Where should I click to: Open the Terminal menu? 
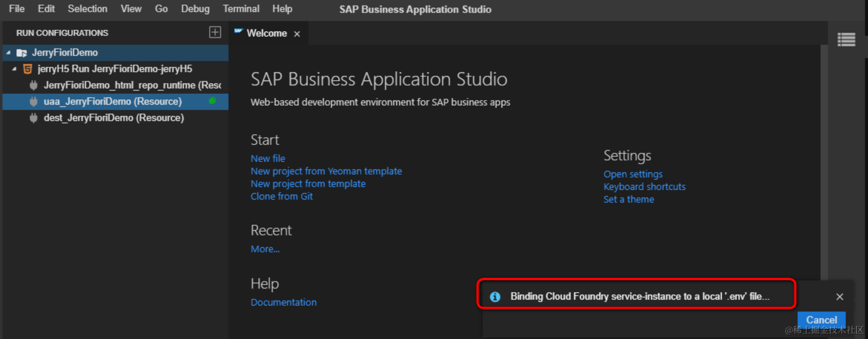[241, 9]
